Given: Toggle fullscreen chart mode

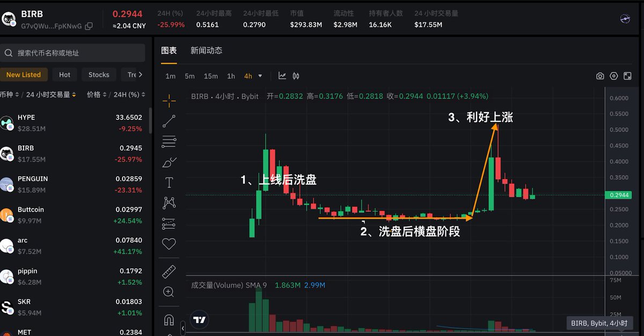Looking at the screenshot, I should (627, 76).
